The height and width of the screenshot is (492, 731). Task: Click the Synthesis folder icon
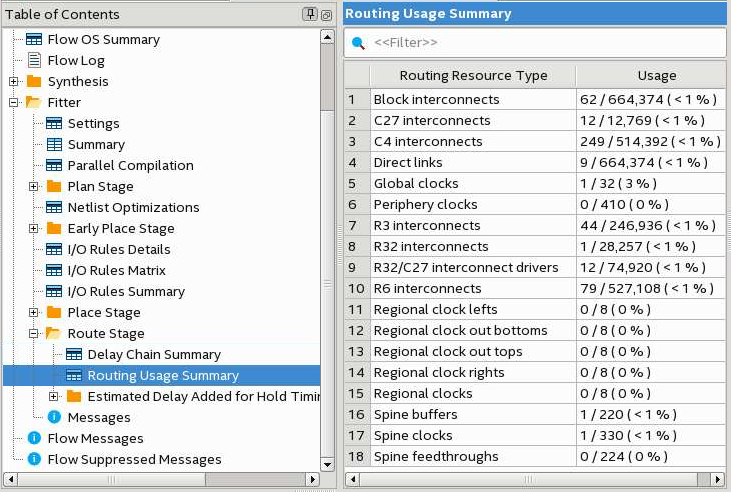(34, 81)
